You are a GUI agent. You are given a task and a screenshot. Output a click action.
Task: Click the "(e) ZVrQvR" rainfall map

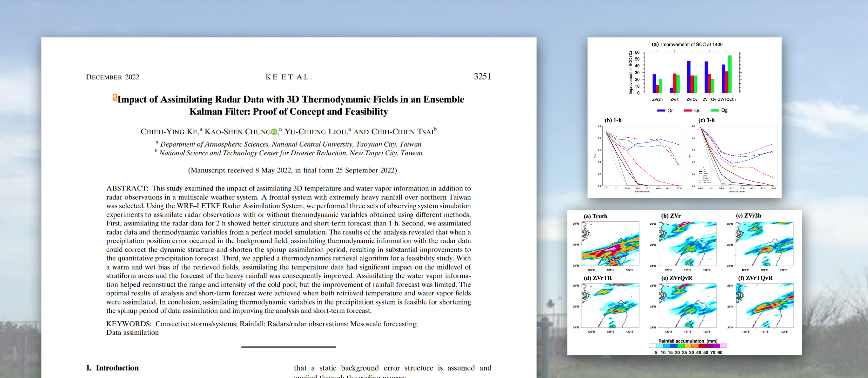[x=688, y=306]
